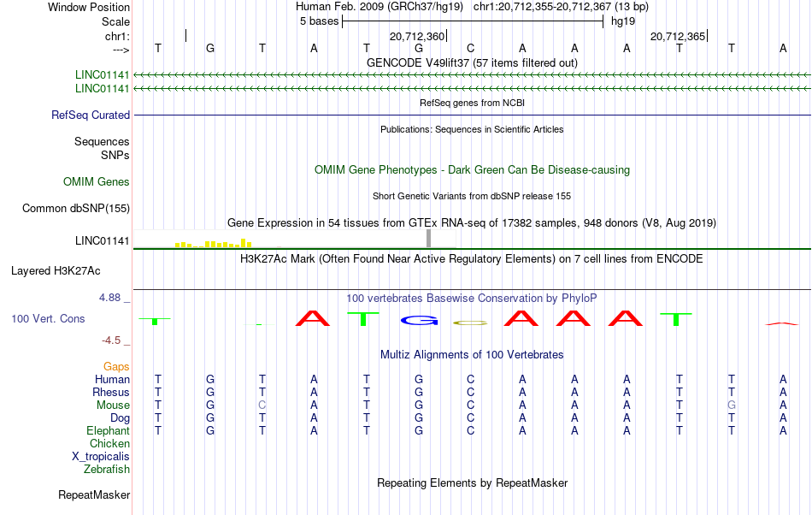This screenshot has width=812, height=515.
Task: Open the OMIM Genes track label
Action: point(97,182)
